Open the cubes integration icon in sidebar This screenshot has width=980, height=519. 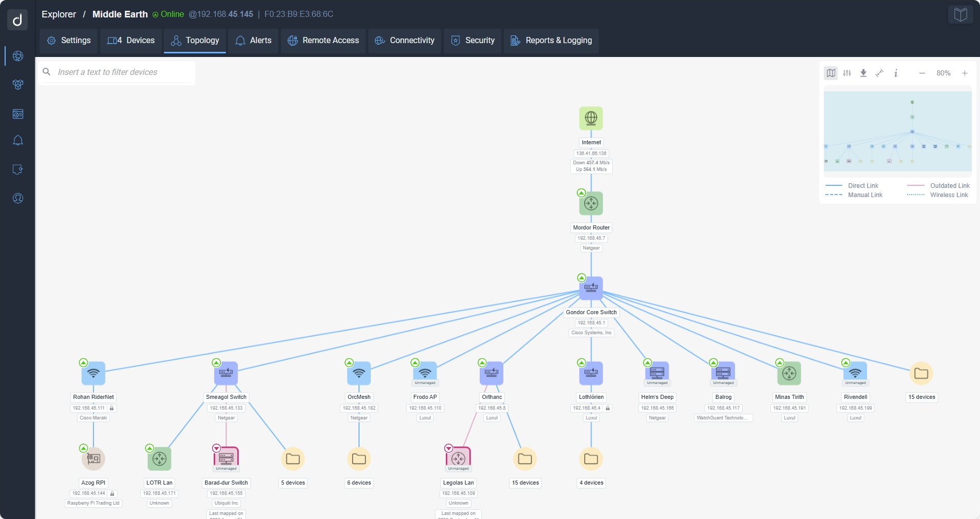[17, 85]
